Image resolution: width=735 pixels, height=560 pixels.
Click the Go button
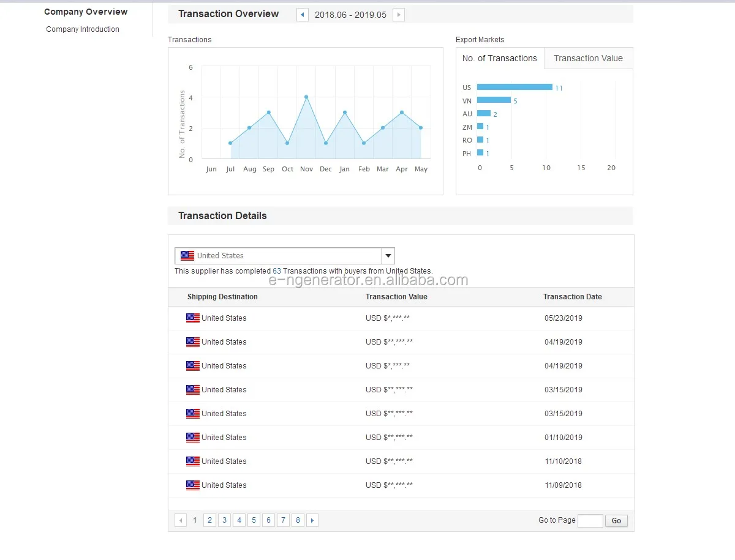pos(616,521)
